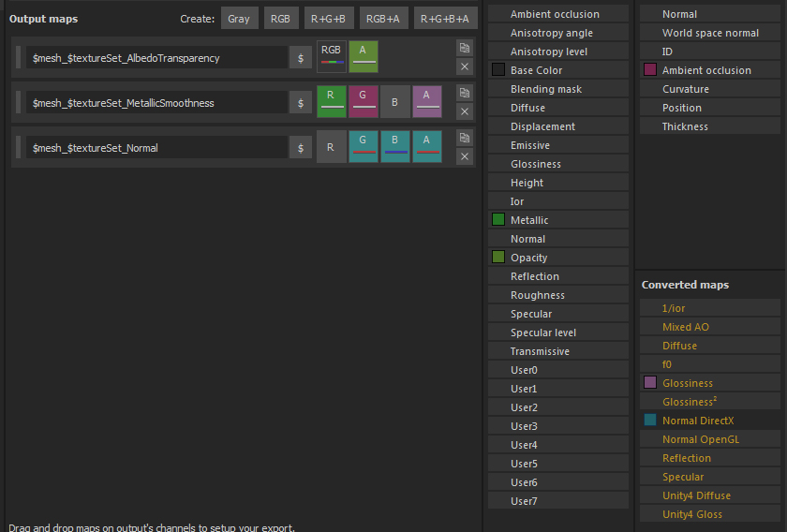Select World space normal mesh map
The height and width of the screenshot is (532, 787).
pos(710,33)
